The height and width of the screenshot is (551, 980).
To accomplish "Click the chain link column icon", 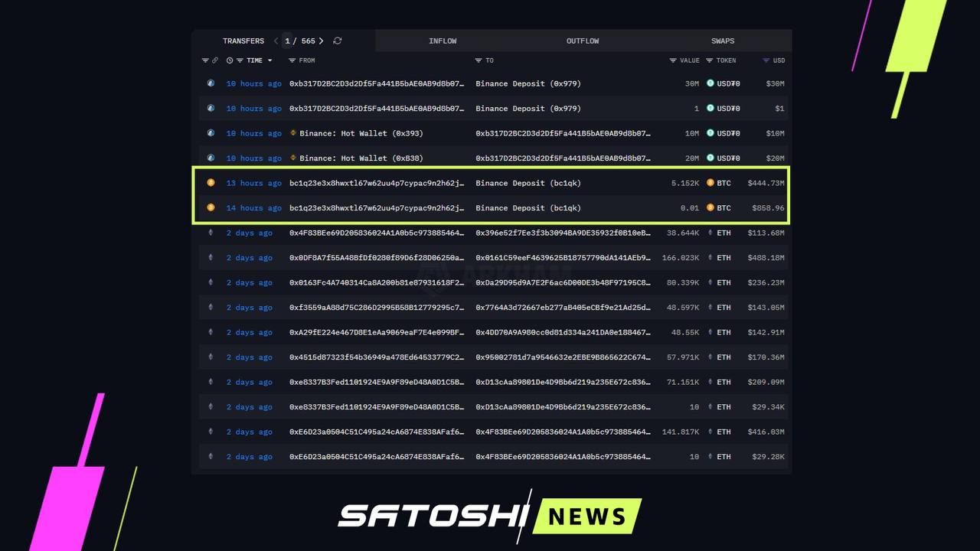I will point(215,60).
